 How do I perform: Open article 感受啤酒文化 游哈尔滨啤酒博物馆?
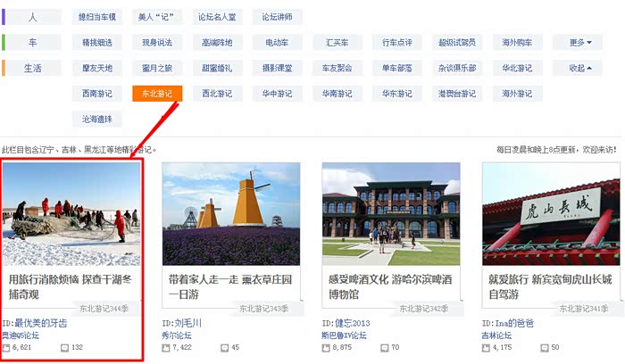pos(390,286)
